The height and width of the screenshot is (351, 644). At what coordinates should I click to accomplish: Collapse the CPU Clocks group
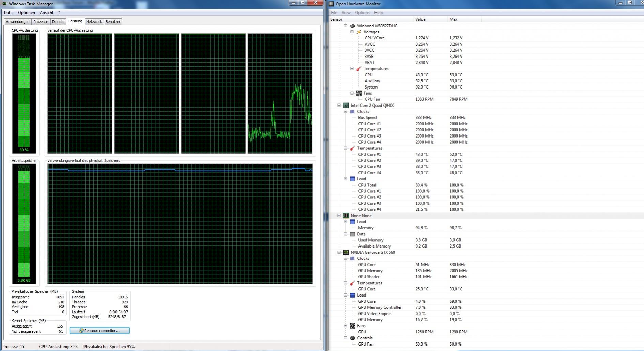tap(346, 112)
